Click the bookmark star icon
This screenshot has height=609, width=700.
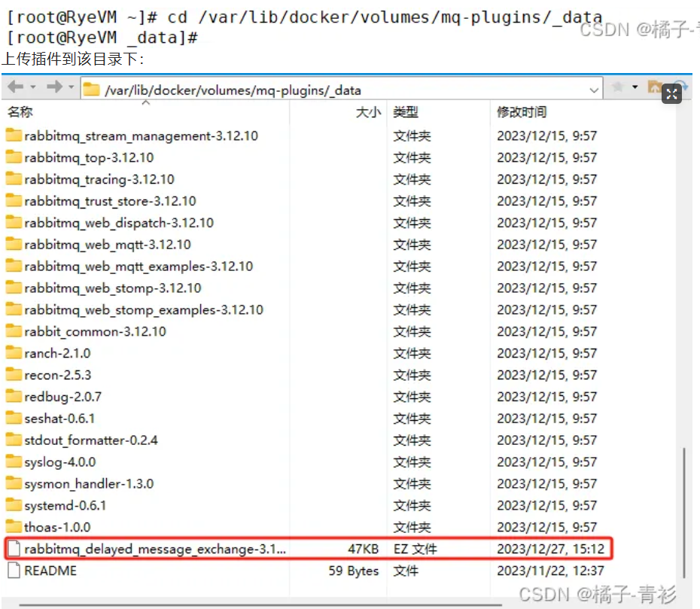[x=618, y=88]
